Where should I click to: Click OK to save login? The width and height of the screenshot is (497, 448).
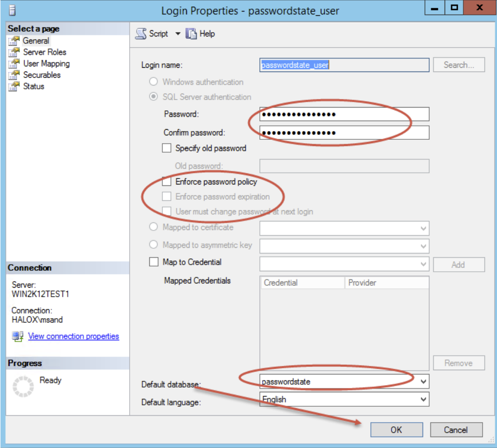[x=397, y=430]
